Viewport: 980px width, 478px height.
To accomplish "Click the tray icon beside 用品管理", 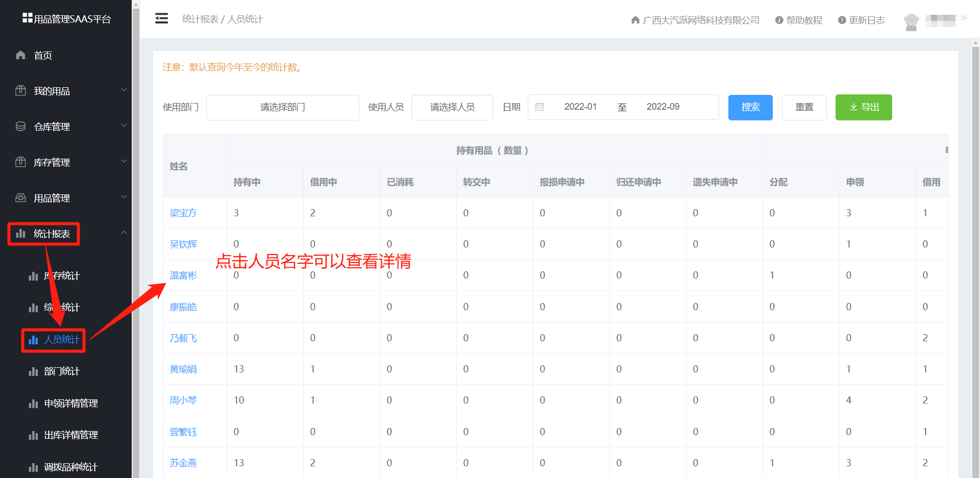I will [20, 197].
